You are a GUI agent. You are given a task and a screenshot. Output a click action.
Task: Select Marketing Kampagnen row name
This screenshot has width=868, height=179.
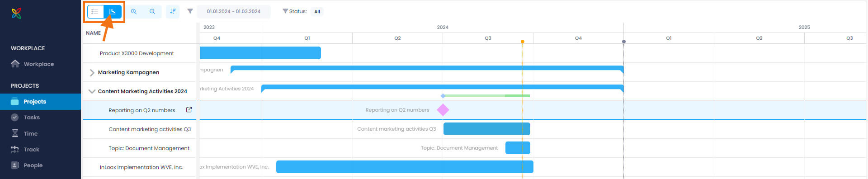(128, 72)
